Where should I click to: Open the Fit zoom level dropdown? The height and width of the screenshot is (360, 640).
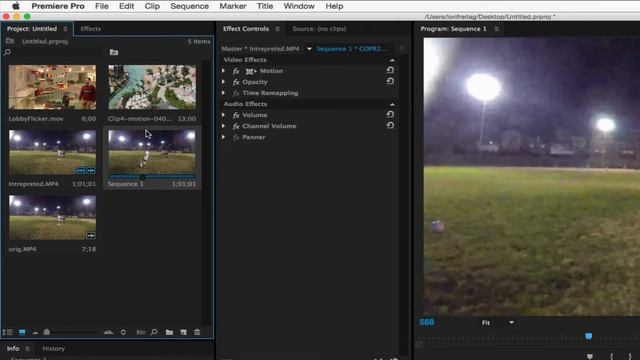[x=511, y=322]
